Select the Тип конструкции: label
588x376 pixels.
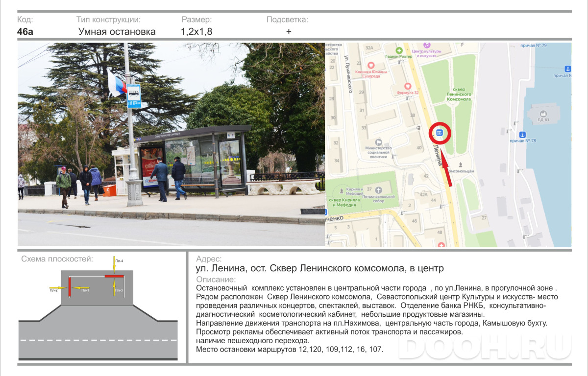point(109,20)
